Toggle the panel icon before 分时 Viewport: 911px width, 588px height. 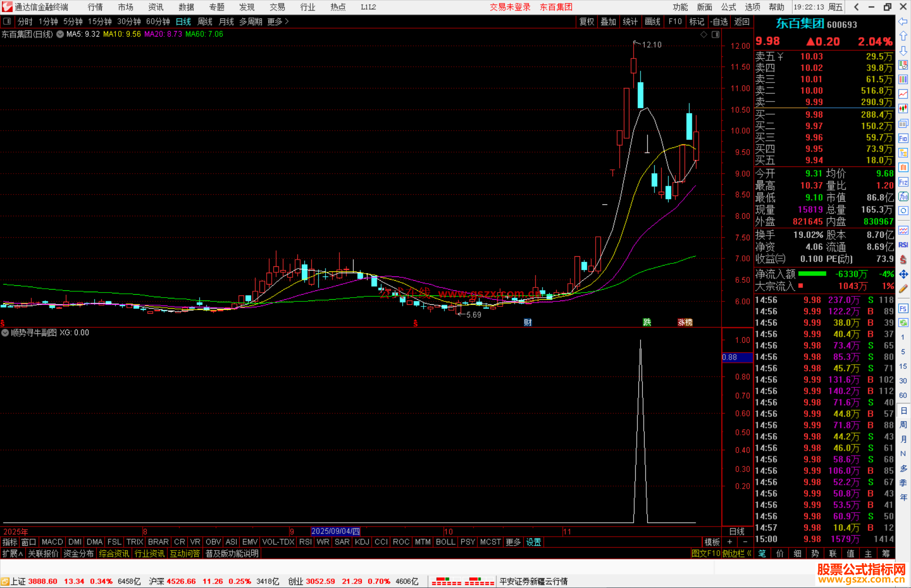pyautogui.click(x=7, y=21)
